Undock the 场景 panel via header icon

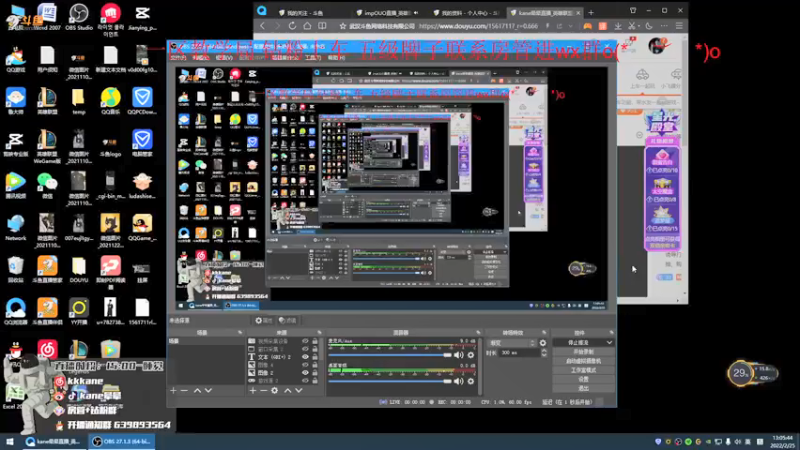[240, 333]
